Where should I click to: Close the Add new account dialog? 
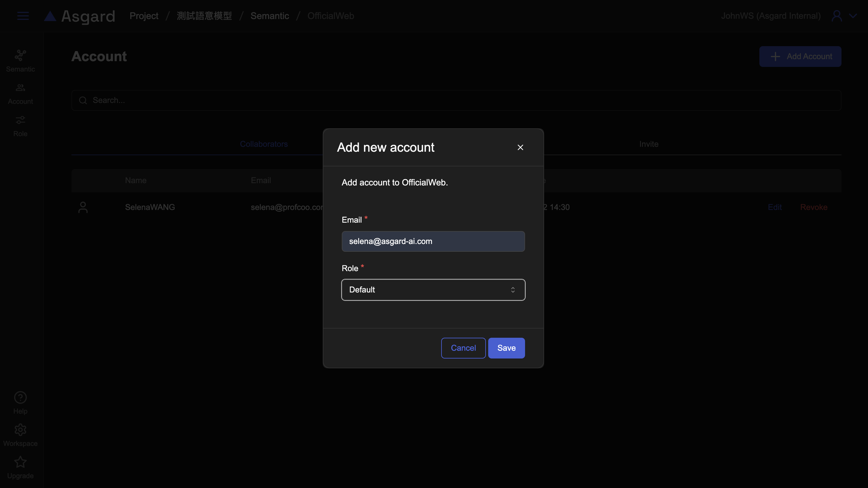[x=520, y=147]
